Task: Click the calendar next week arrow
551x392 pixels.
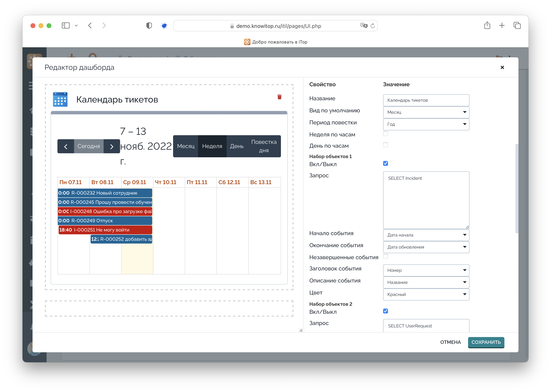Action: click(x=112, y=146)
